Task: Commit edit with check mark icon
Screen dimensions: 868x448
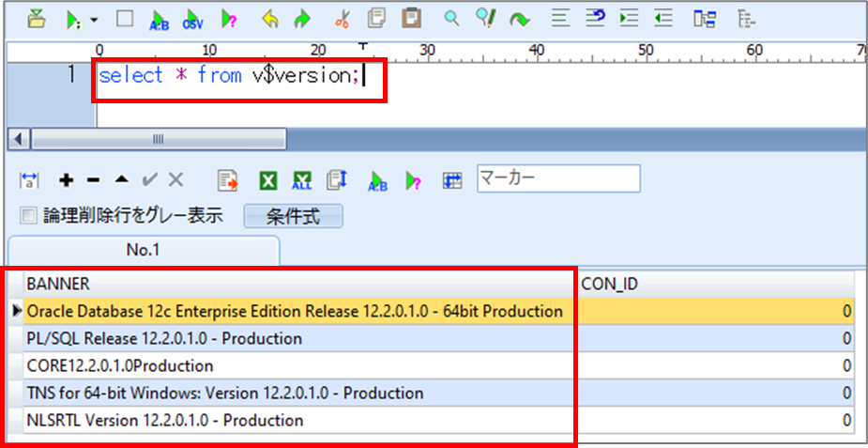Action: pos(149,179)
